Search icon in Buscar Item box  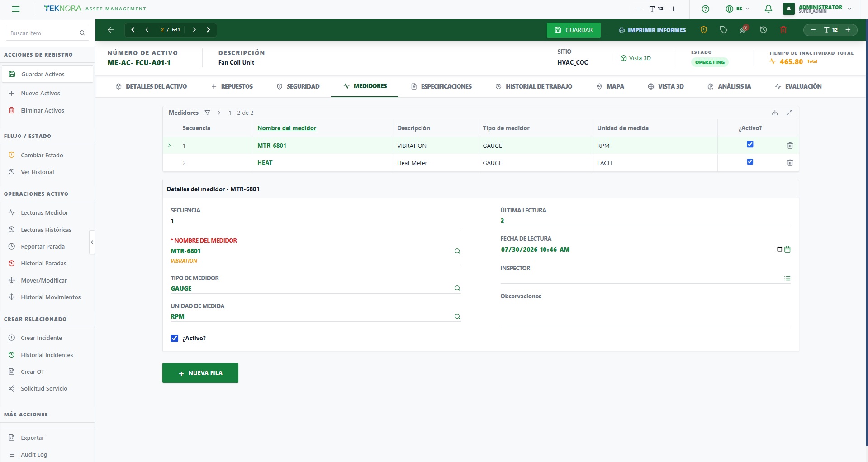pyautogui.click(x=82, y=33)
